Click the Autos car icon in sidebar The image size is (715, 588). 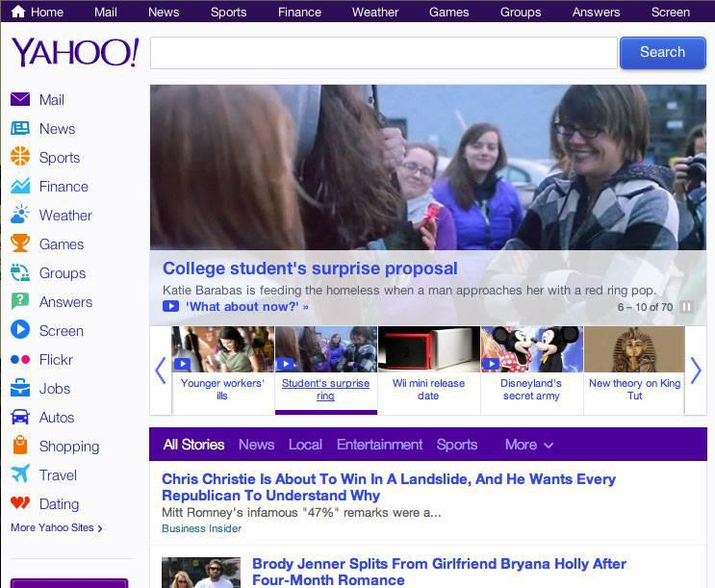click(20, 417)
